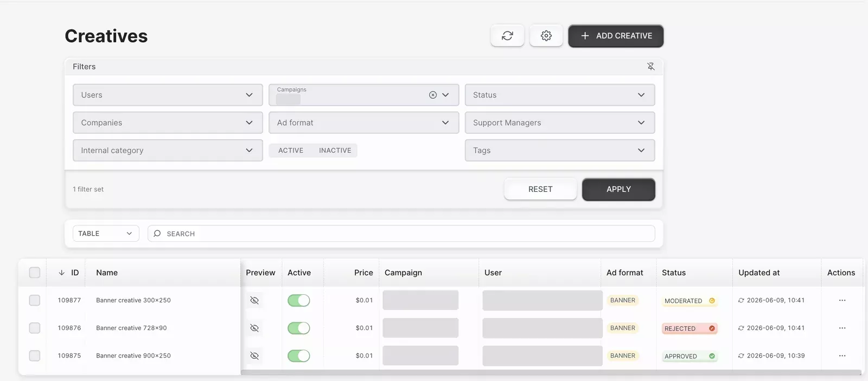Show preview for Banner creative 300×250
Screen dimensions: 868x381
[254, 300]
